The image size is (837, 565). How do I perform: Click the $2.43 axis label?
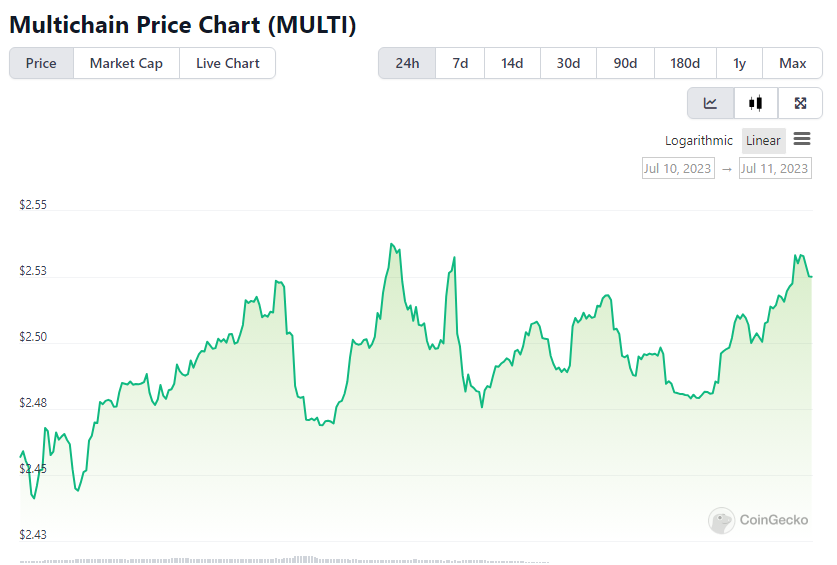tap(33, 535)
